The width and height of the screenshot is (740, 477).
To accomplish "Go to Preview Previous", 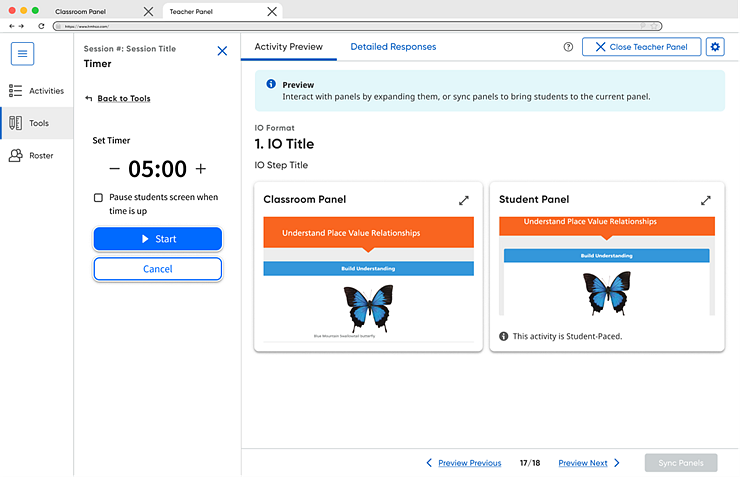I will point(464,463).
